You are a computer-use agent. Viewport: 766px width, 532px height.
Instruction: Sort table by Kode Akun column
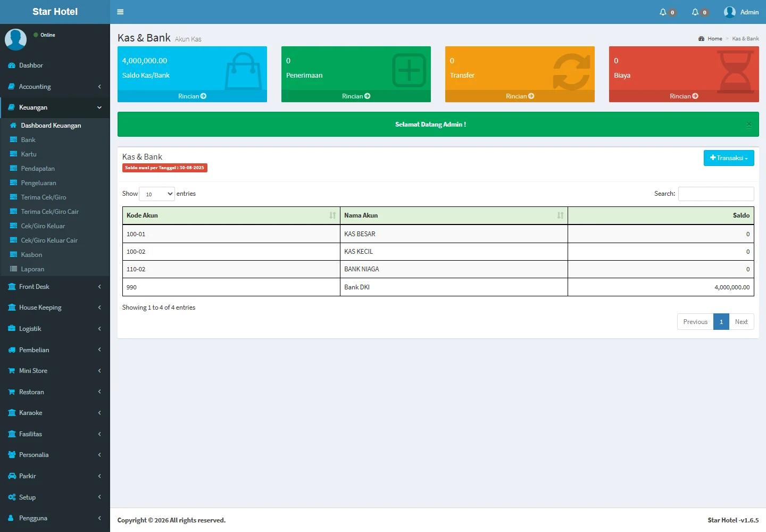332,215
